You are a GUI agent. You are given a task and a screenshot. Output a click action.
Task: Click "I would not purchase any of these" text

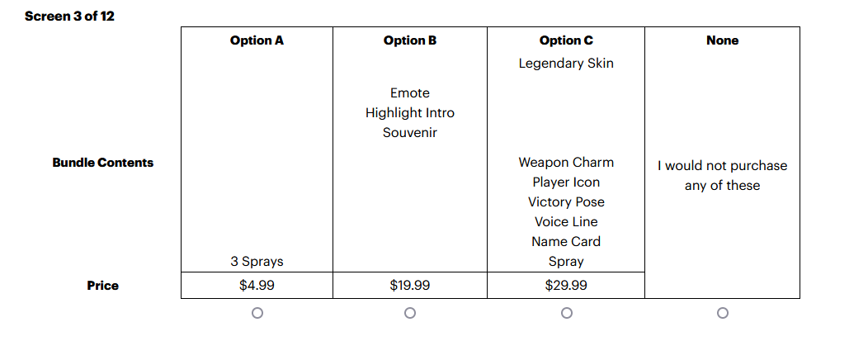pyautogui.click(x=722, y=176)
